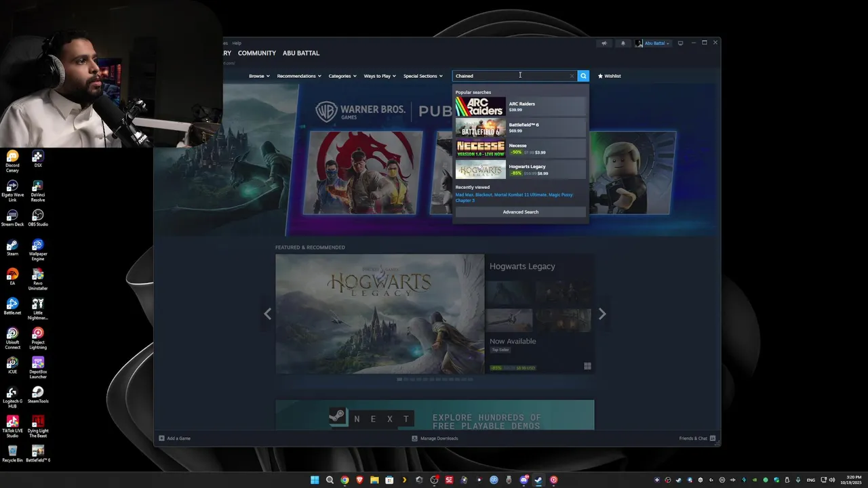Click the LEGO character publisher sale tile
This screenshot has width=868, height=488.
coord(632,173)
